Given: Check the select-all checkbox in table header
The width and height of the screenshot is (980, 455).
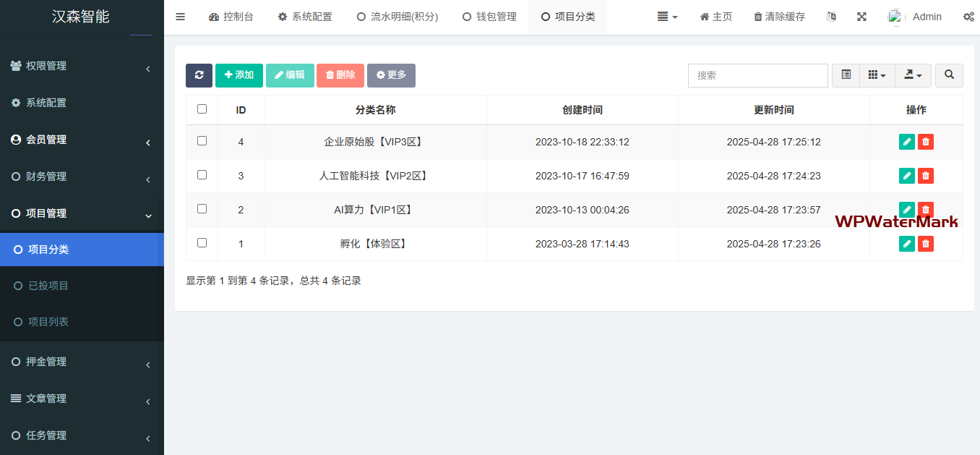Looking at the screenshot, I should click(202, 109).
